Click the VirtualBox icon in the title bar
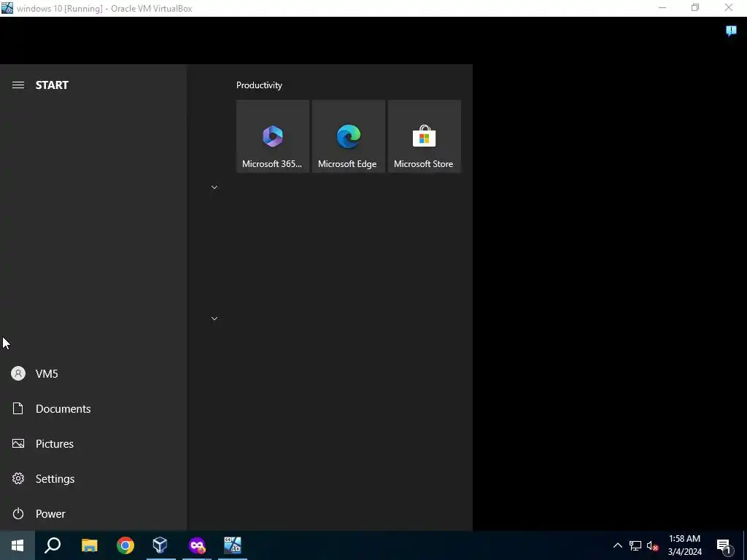 tap(7, 8)
